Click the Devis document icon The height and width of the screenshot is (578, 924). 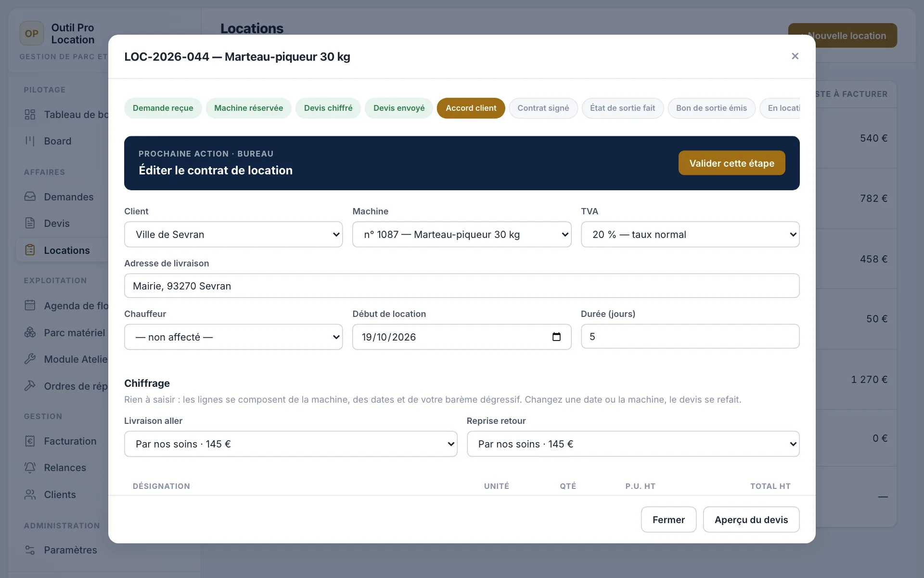(x=30, y=223)
